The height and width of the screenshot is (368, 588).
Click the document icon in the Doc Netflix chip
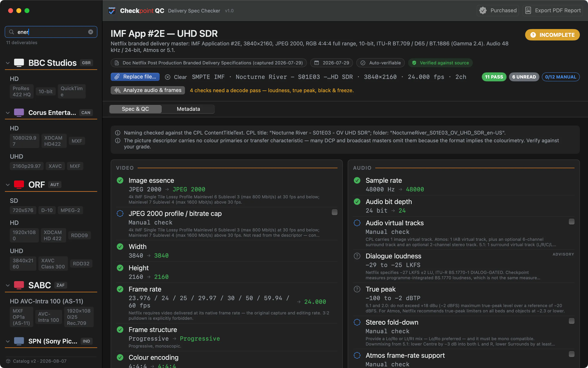coord(117,63)
